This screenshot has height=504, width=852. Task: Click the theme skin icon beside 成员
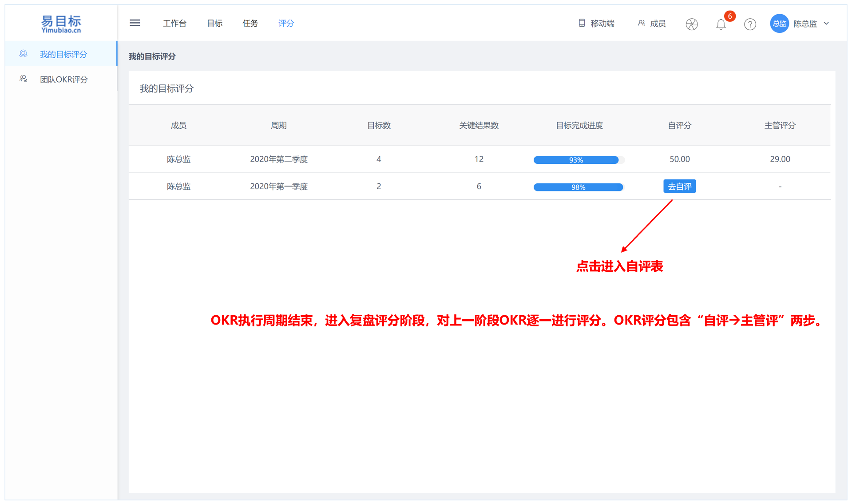coord(692,24)
